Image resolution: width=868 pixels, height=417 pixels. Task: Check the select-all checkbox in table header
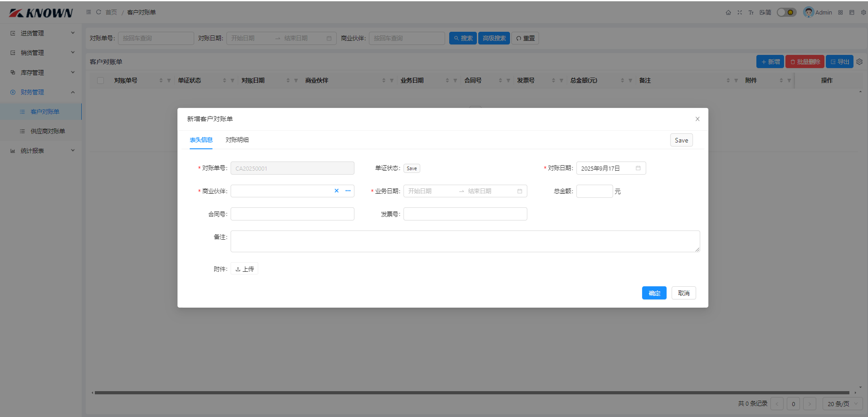101,81
